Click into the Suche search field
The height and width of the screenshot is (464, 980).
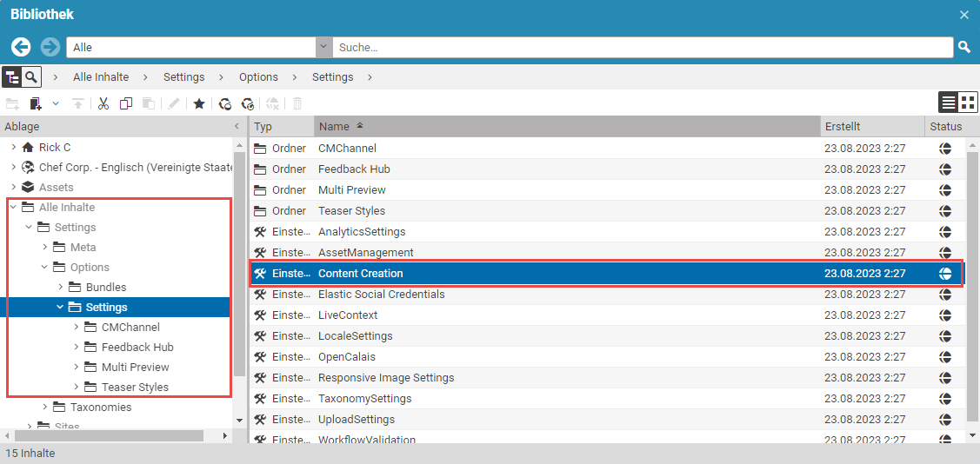coord(643,47)
